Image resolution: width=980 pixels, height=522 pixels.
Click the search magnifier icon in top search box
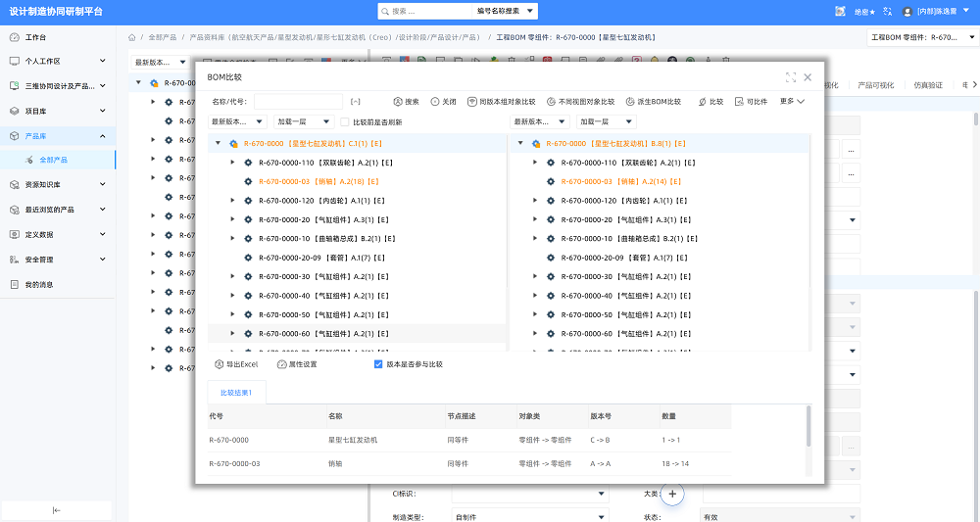point(385,11)
